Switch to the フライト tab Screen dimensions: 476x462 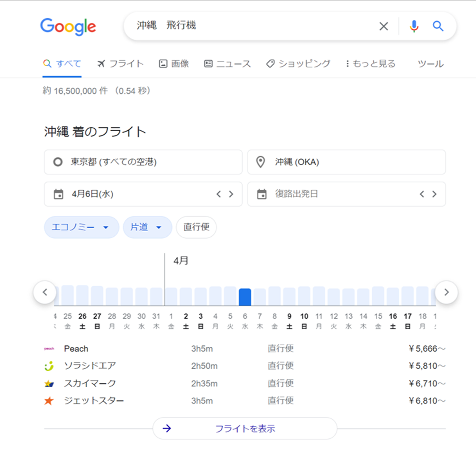pyautogui.click(x=120, y=64)
